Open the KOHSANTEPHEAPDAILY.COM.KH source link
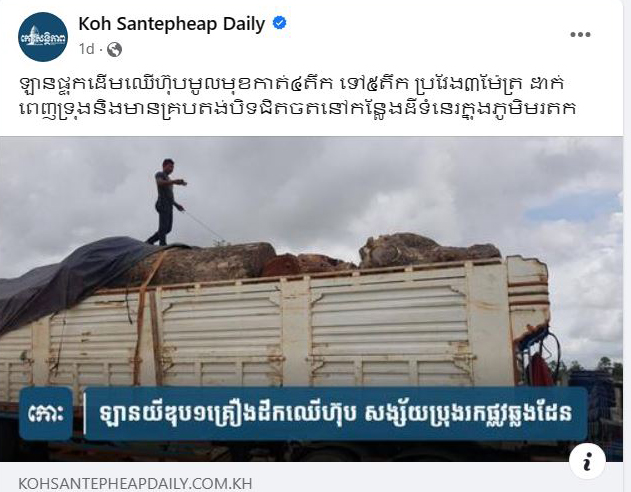This screenshot has height=492, width=631. pos(135,483)
